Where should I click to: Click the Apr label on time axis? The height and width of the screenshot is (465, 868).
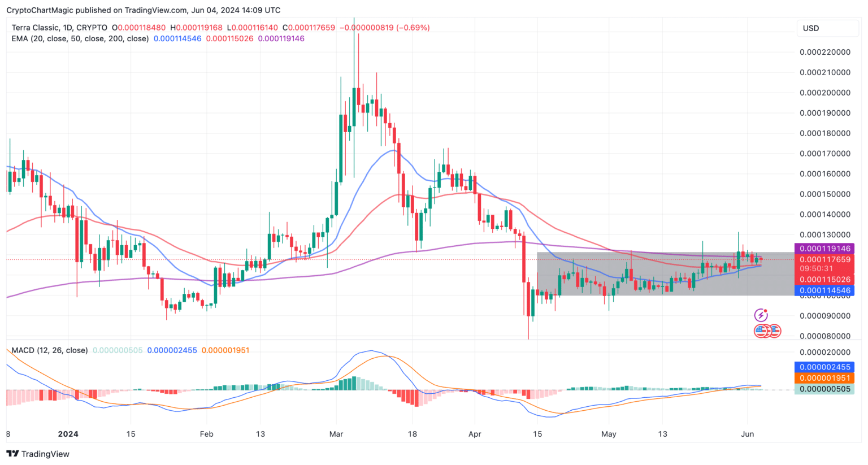pyautogui.click(x=475, y=434)
